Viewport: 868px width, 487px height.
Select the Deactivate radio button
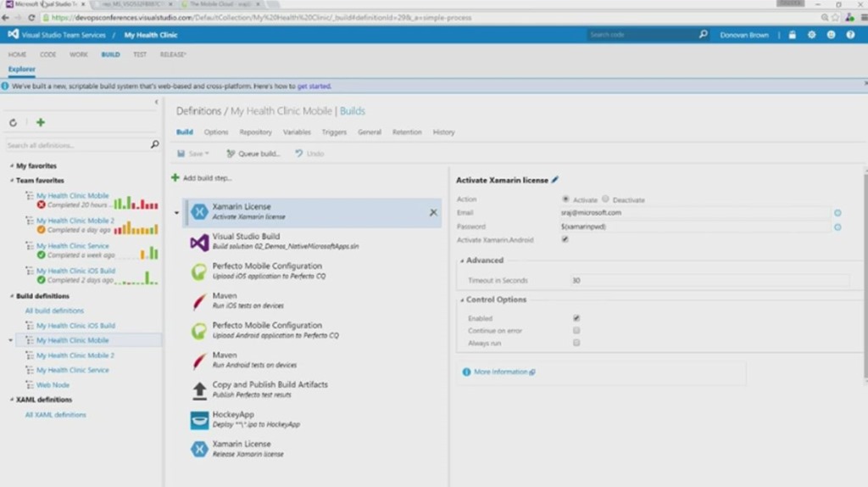tap(605, 199)
